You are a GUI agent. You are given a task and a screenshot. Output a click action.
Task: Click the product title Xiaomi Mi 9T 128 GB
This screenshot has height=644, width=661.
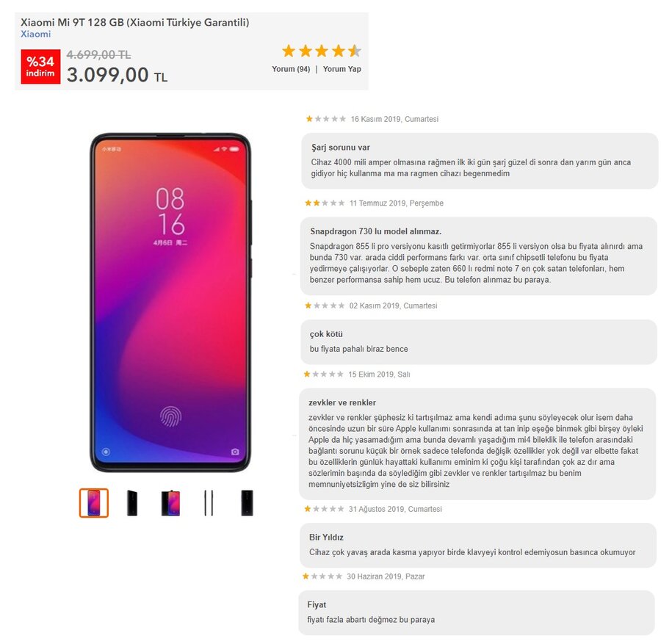pyautogui.click(x=135, y=22)
